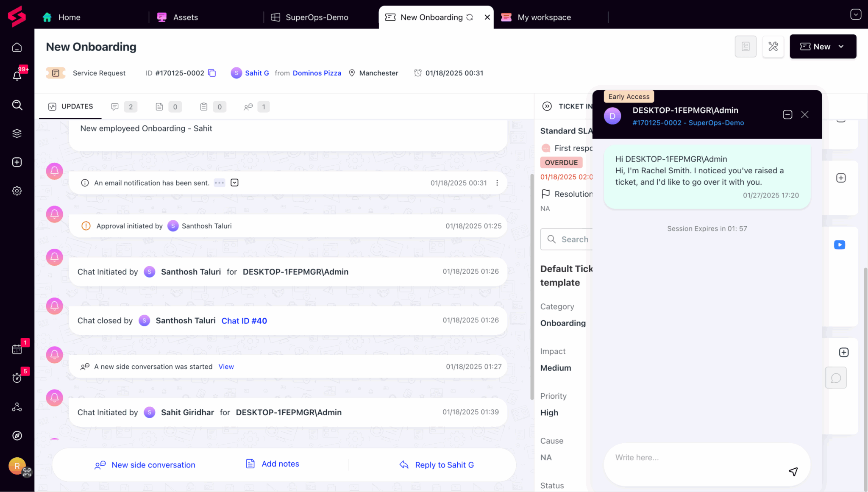Click the Write here chat input
868x492 pixels.
click(695, 458)
